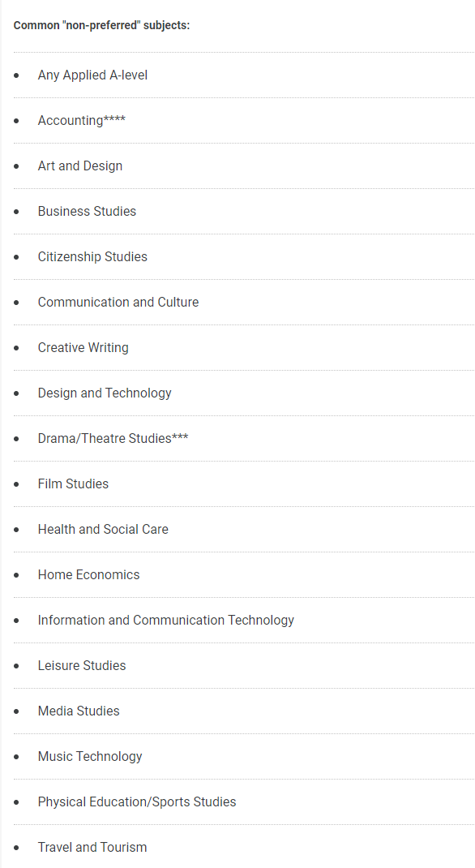This screenshot has width=475, height=868.
Task: Click the Film Studies list item
Action: pos(73,483)
